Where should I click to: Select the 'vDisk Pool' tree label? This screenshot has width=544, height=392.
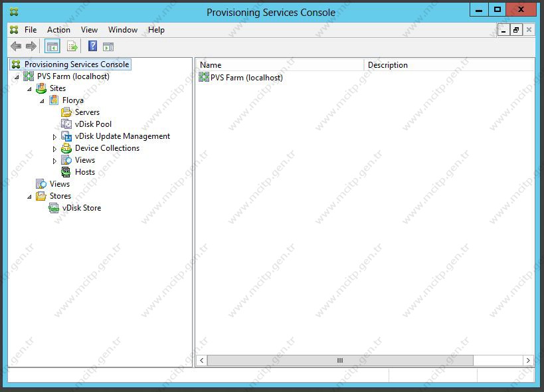[x=93, y=124]
